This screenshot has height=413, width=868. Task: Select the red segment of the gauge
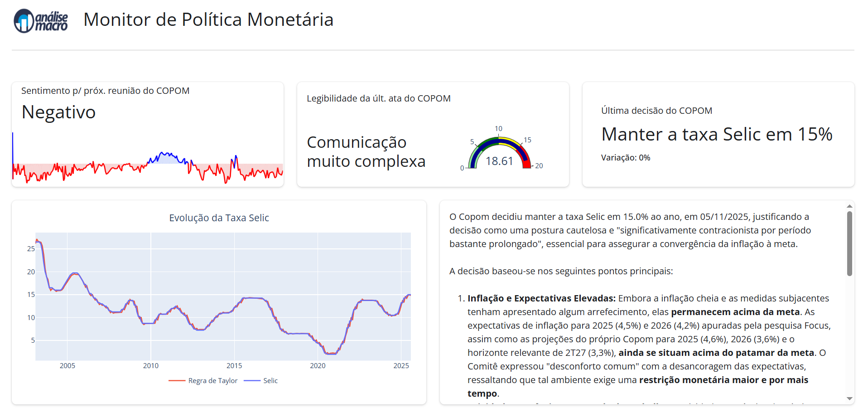coord(526,162)
